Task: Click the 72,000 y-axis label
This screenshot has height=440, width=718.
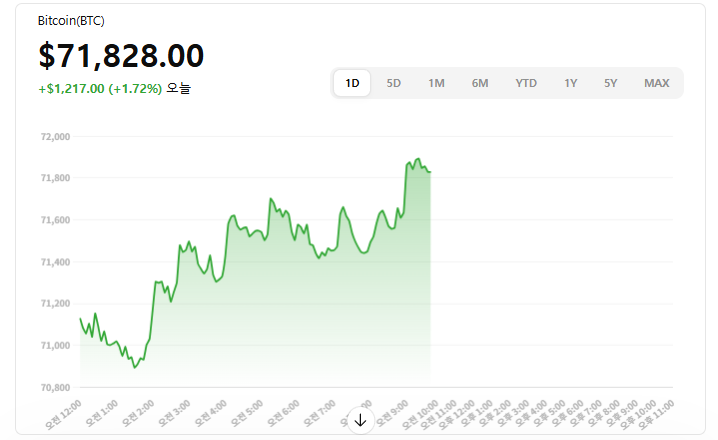Action: point(55,136)
